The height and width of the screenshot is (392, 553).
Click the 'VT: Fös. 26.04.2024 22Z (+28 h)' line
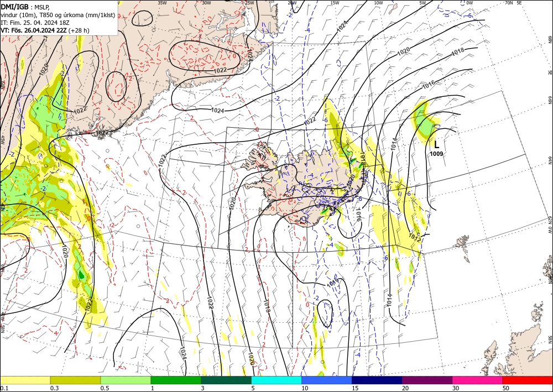click(x=45, y=30)
